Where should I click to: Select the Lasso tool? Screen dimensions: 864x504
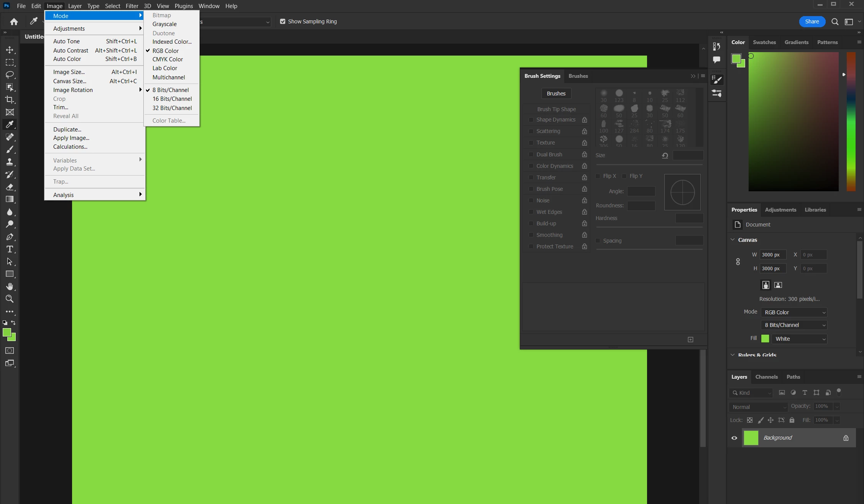pyautogui.click(x=10, y=75)
